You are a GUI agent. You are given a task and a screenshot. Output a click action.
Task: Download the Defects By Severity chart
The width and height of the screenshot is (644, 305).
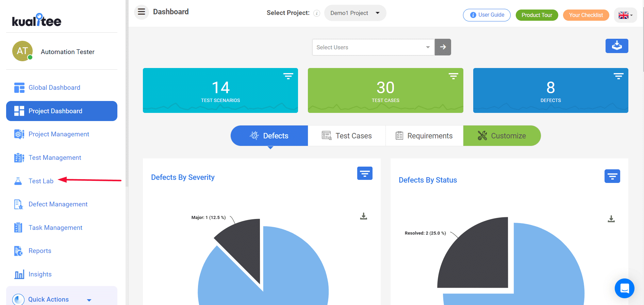point(364,216)
